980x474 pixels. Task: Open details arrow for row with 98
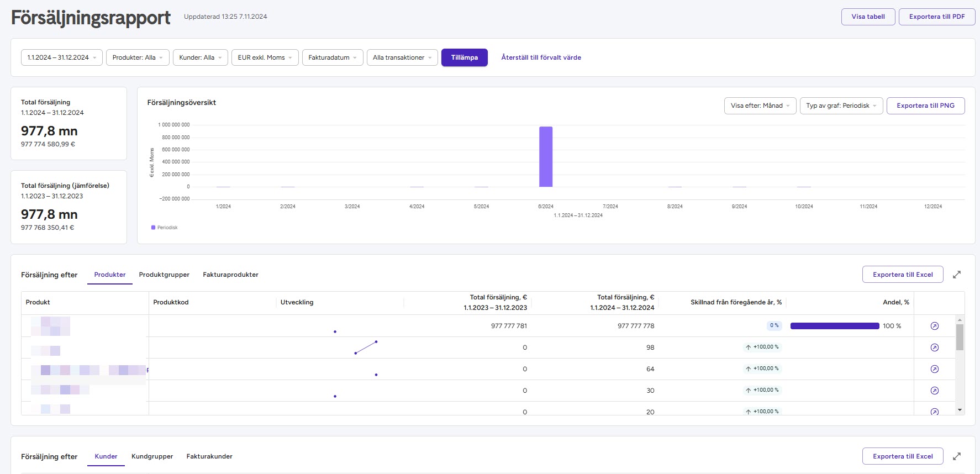(x=934, y=347)
